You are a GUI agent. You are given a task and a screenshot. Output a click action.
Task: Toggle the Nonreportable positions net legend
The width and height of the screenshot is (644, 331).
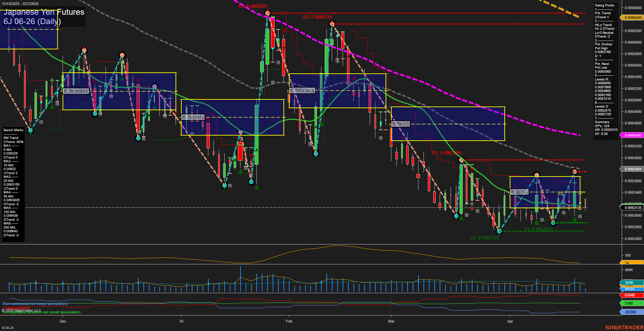click(41, 312)
